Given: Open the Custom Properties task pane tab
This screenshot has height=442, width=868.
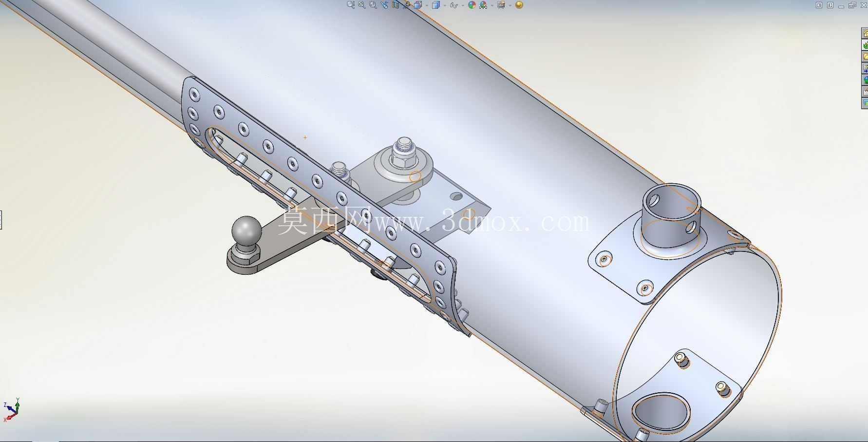Looking at the screenshot, I should point(865,91).
